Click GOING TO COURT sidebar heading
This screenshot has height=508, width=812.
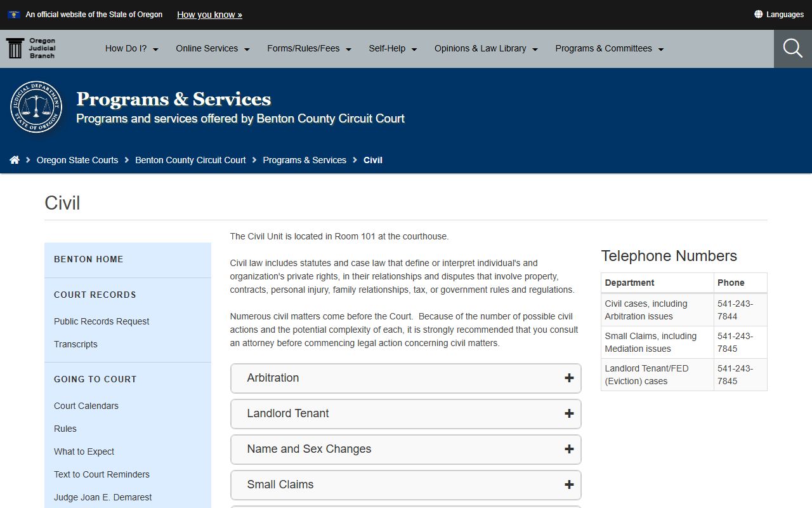95,379
